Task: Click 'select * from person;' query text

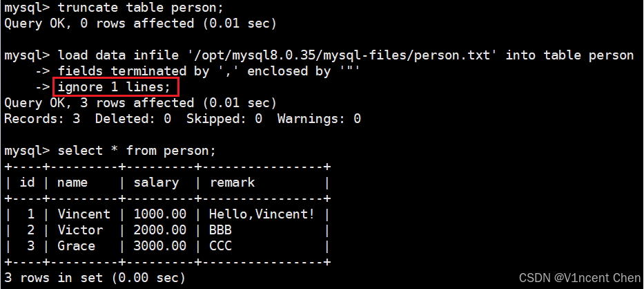Action: [137, 151]
